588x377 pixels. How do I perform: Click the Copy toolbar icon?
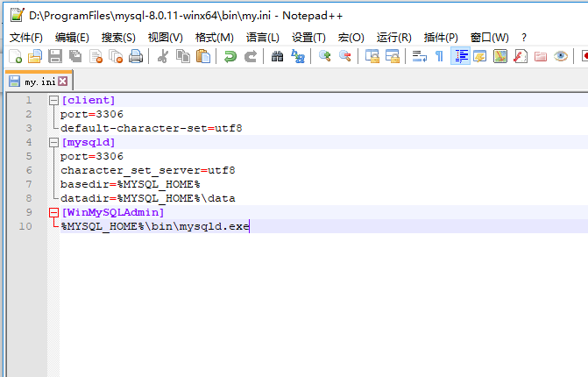pos(183,57)
